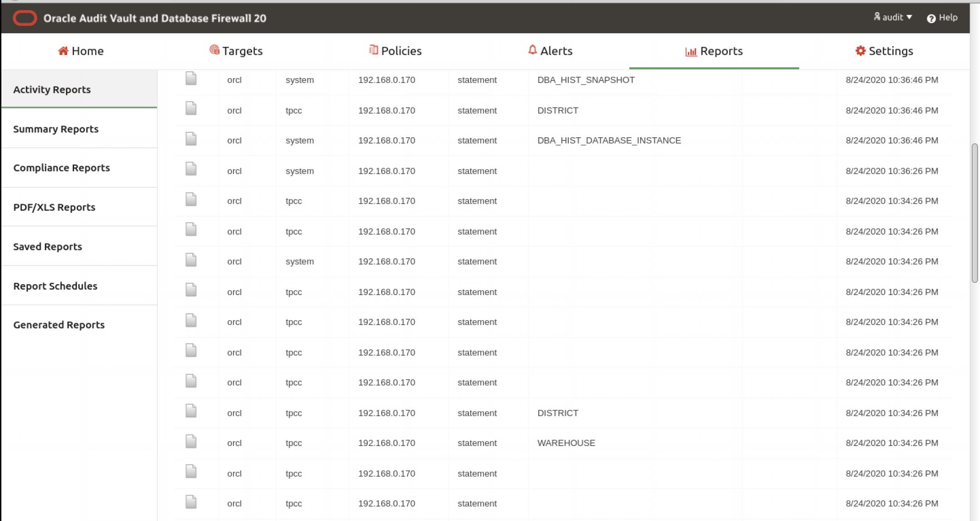Open details icon for 10:36:26 PM row
The image size is (980, 521).
click(191, 170)
